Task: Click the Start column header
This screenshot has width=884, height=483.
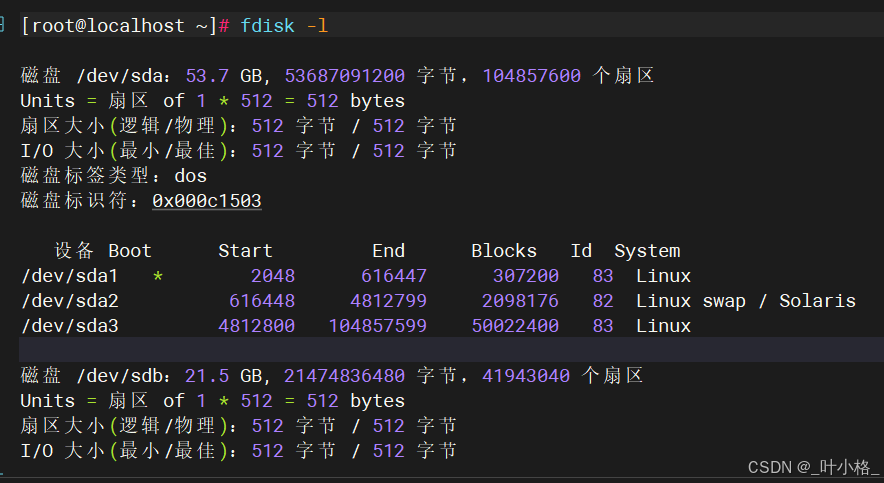Action: click(245, 251)
